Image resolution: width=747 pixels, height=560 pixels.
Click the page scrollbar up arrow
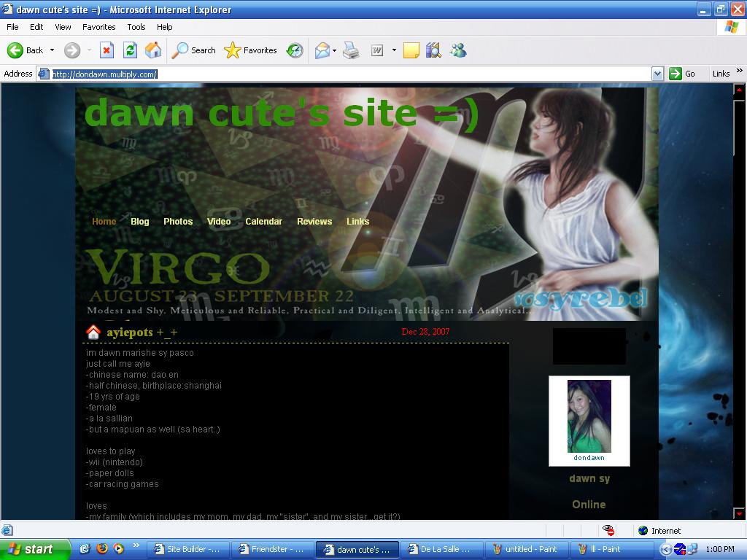740,89
